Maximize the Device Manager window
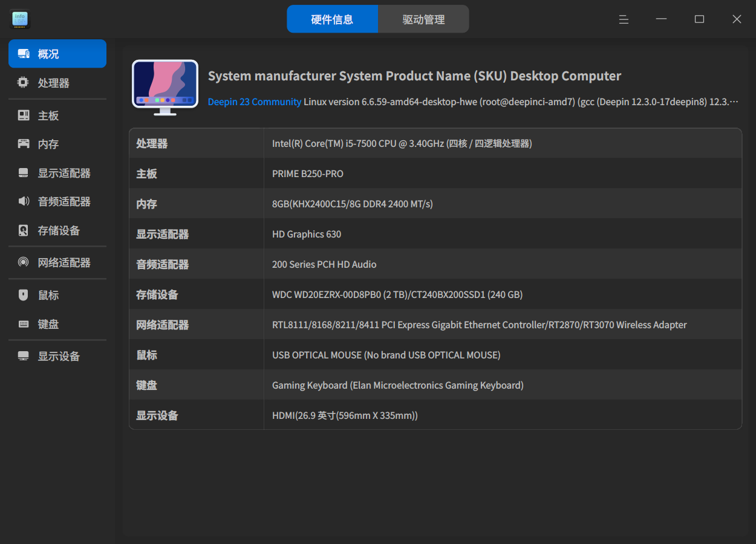The image size is (756, 544). 699,19
